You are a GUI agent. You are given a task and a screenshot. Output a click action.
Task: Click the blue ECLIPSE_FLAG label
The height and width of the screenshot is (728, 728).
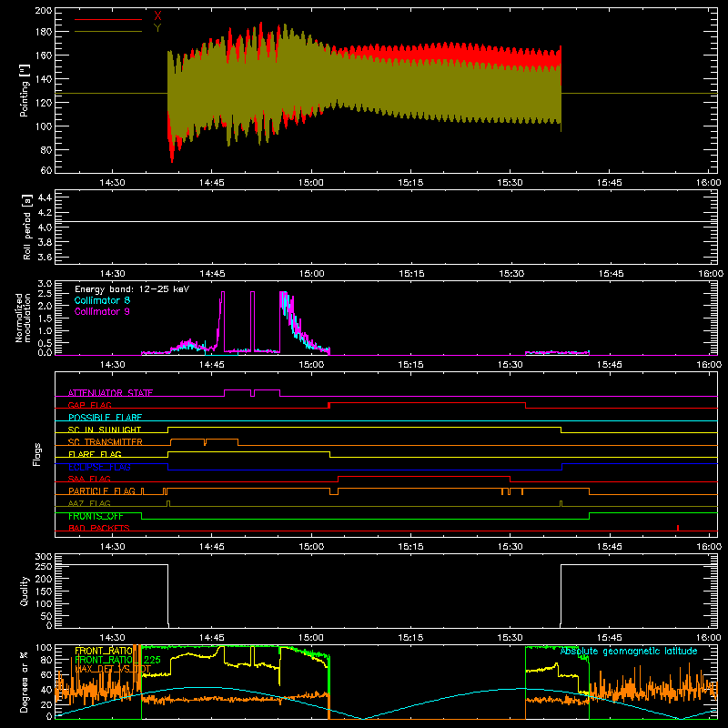99,467
